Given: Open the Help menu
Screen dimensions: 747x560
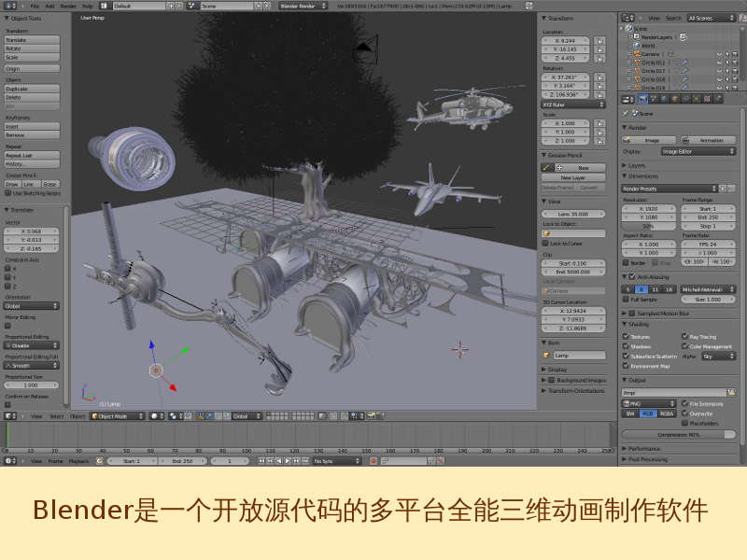Looking at the screenshot, I should pyautogui.click(x=87, y=7).
